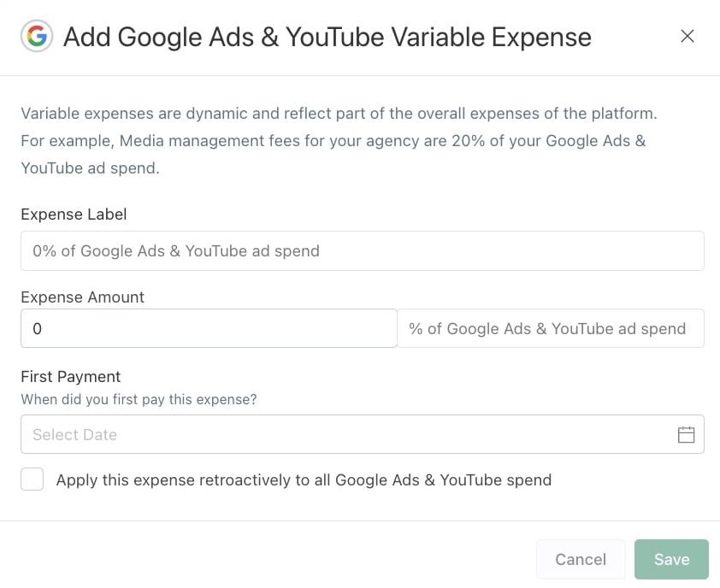
Task: Click the 'Media management fees' example sentence
Action: (x=333, y=140)
